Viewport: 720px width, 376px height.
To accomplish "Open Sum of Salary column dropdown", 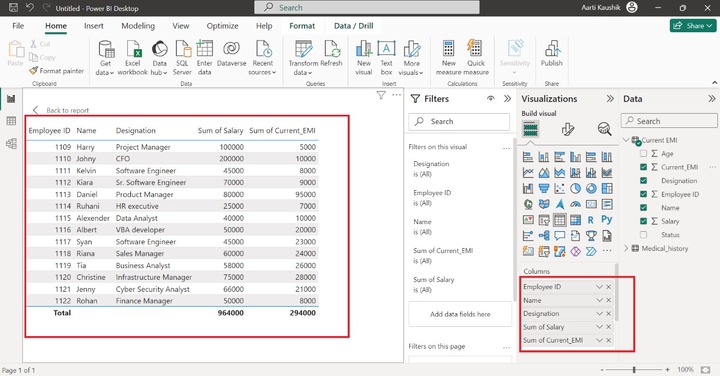I will (599, 327).
